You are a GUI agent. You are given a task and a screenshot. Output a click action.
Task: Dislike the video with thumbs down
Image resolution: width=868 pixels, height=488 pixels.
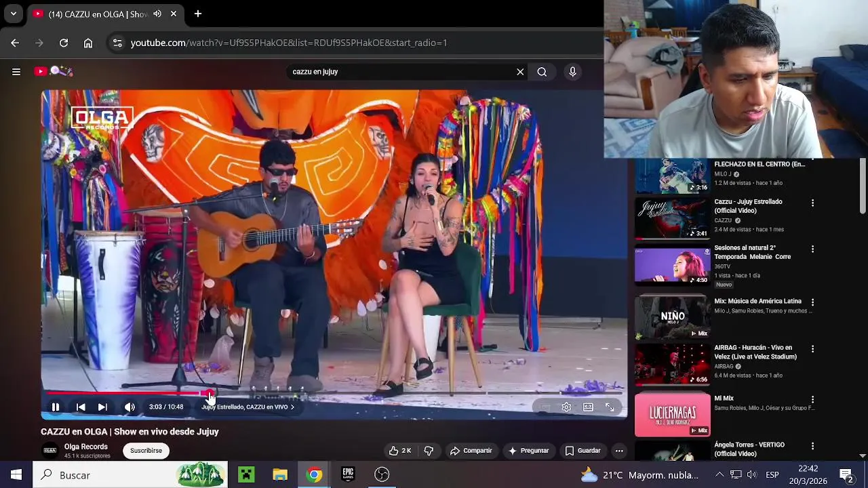(x=429, y=451)
